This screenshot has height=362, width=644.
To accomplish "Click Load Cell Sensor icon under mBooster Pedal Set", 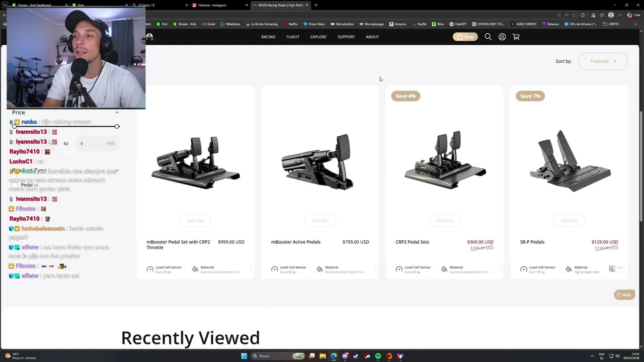I will 150,269.
